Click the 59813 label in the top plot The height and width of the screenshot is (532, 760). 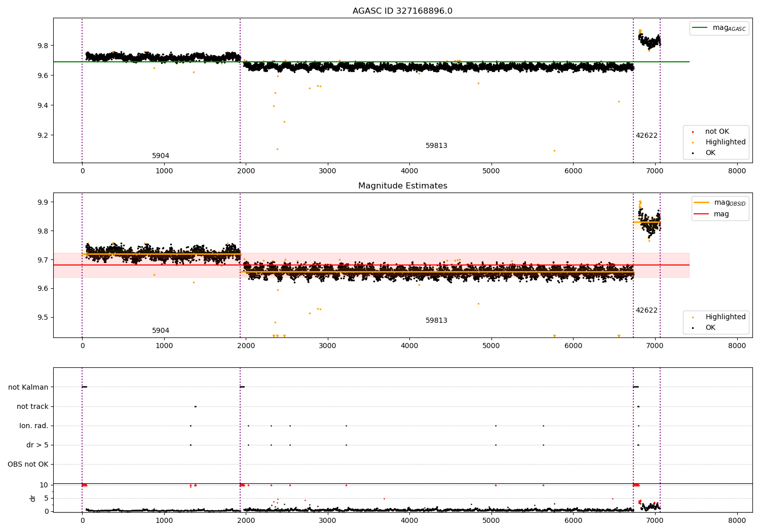436,146
